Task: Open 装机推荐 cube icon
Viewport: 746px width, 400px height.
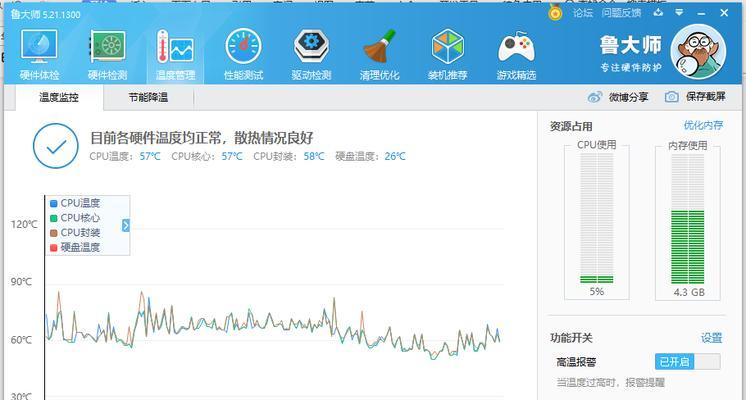Action: pos(448,46)
